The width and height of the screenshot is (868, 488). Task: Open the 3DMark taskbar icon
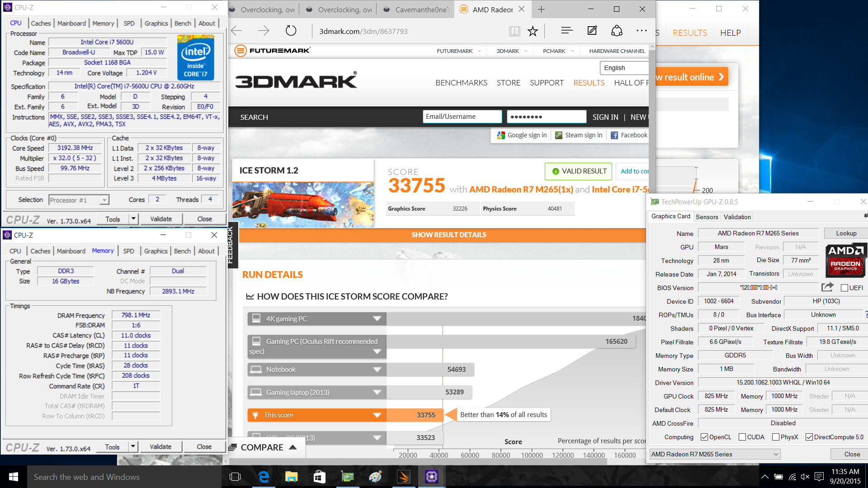403,477
